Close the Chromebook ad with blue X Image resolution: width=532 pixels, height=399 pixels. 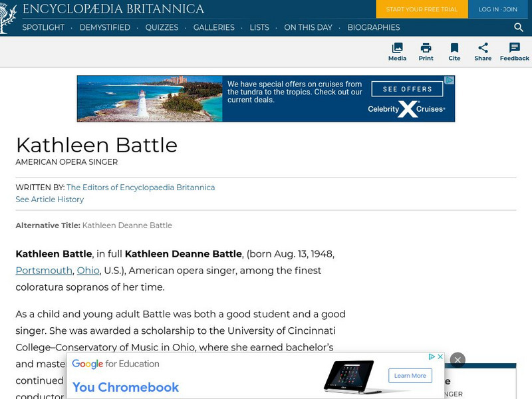tap(440, 357)
